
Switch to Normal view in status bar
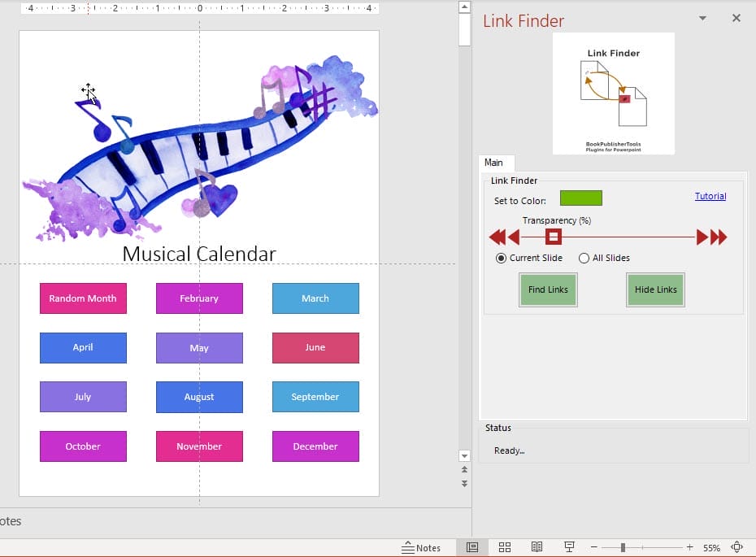471,547
